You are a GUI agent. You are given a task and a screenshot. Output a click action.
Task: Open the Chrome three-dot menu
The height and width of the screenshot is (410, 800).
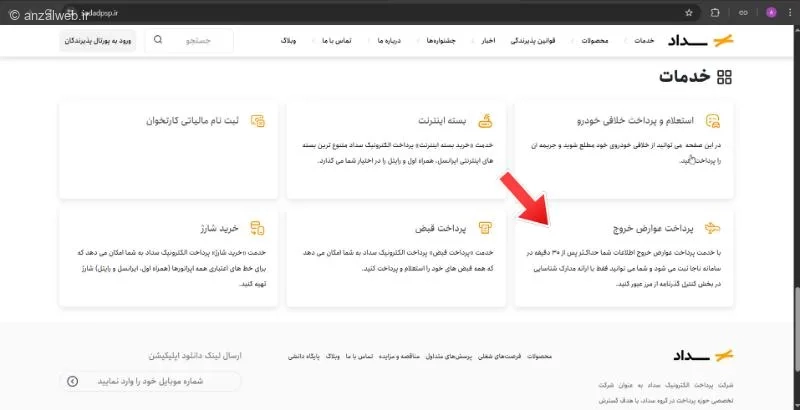coord(789,13)
